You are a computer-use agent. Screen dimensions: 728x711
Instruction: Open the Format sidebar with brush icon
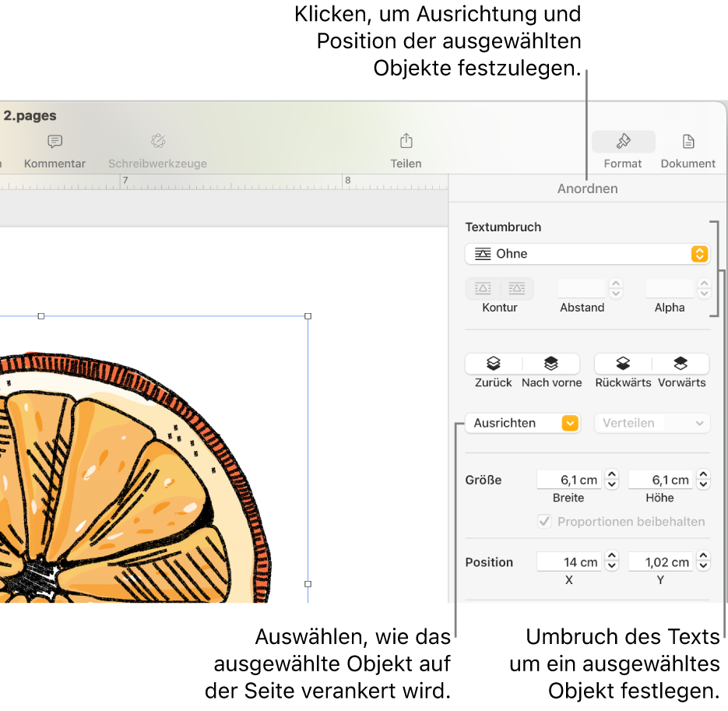(623, 141)
